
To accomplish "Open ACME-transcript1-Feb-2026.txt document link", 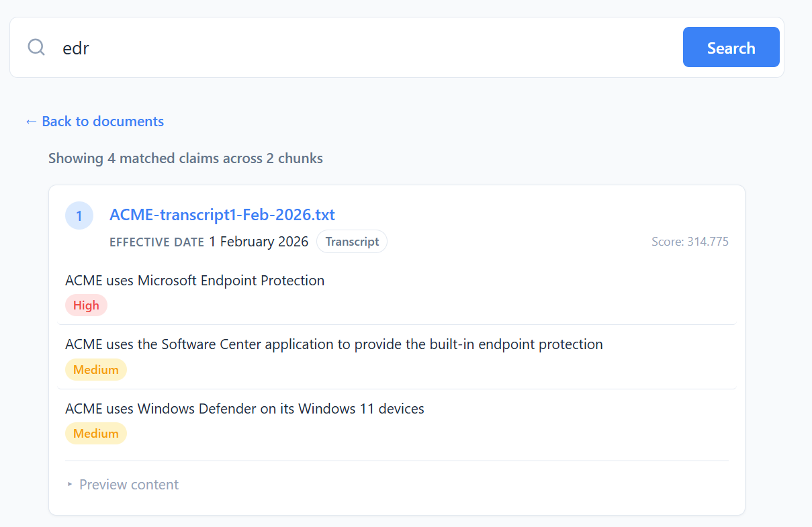I will pyautogui.click(x=222, y=215).
